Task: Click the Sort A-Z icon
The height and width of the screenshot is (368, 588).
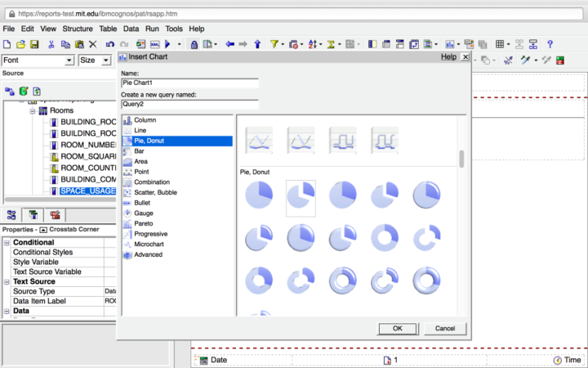Action: pyautogui.click(x=314, y=44)
